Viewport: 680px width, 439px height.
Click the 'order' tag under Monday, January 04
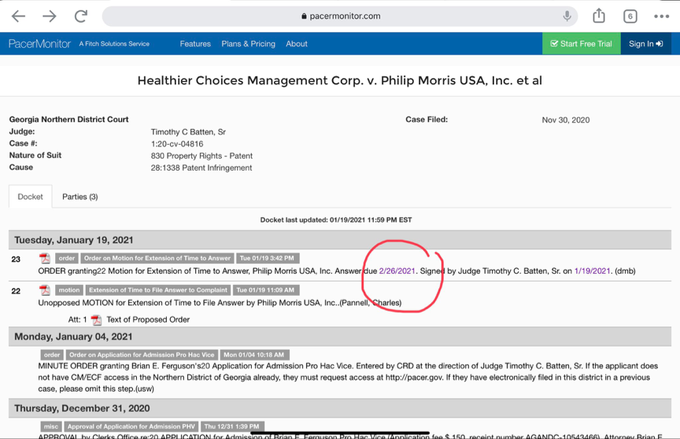pos(52,355)
